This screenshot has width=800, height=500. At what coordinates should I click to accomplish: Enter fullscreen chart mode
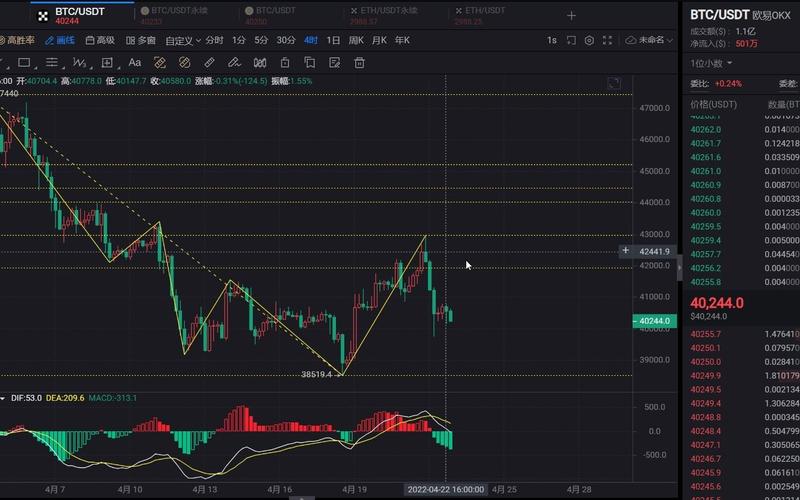coord(607,40)
